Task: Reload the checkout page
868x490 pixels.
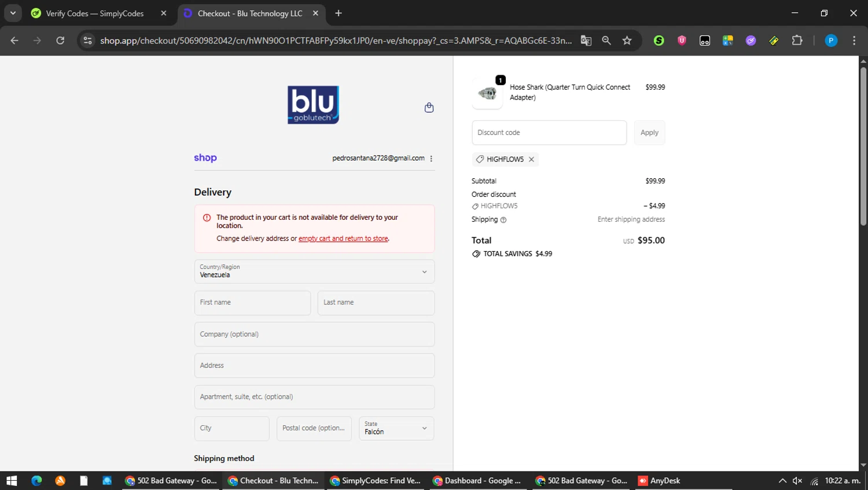Action: [x=60, y=40]
